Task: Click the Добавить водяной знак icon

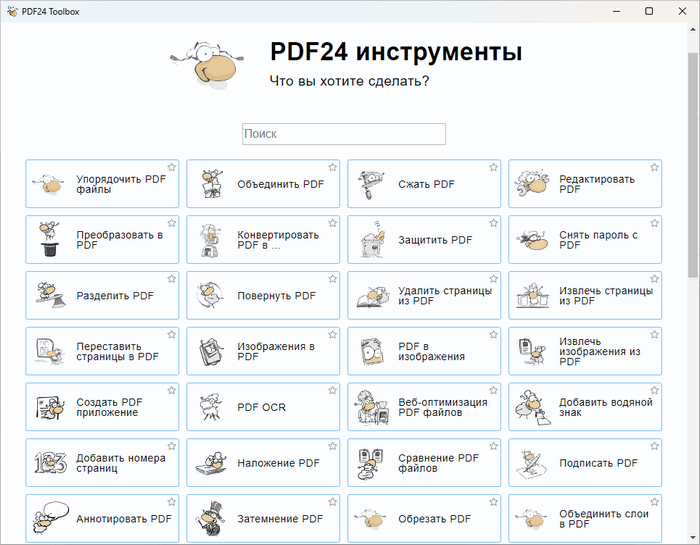Action: 532,408
